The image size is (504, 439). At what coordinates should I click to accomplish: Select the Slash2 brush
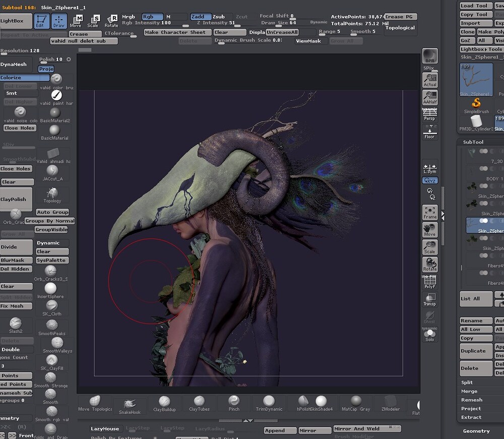[x=16, y=325]
